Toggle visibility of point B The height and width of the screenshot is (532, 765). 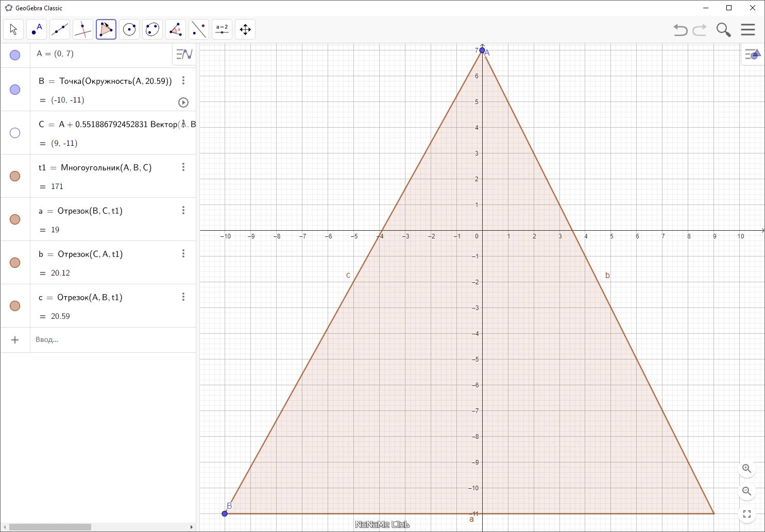(15, 90)
